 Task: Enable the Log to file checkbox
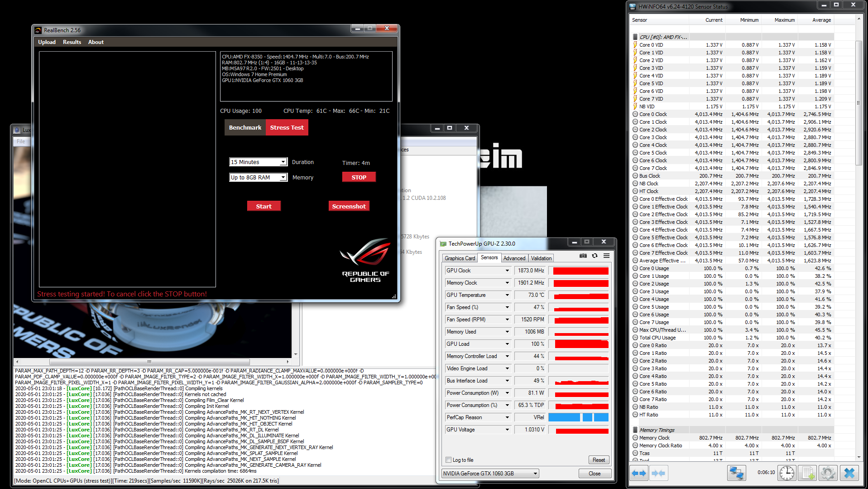tap(449, 460)
